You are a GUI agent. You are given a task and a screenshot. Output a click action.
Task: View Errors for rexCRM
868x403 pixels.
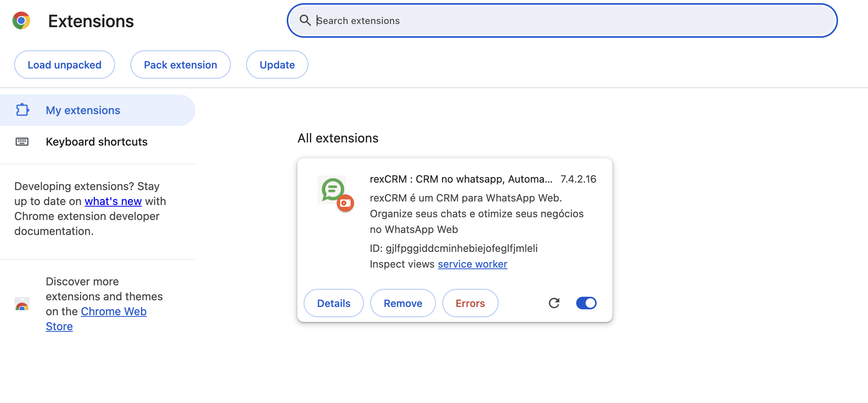(470, 303)
